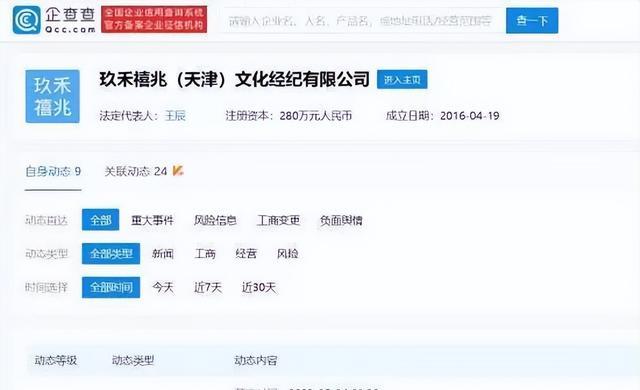Filter by 重大事件
This screenshot has height=390, width=640.
click(152, 221)
